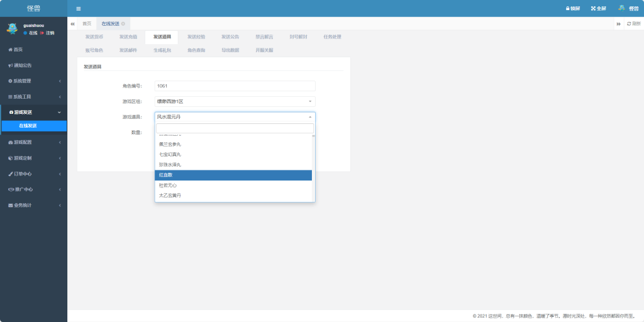Open the 任务处理 tab
This screenshot has width=644, height=322.
tap(332, 37)
